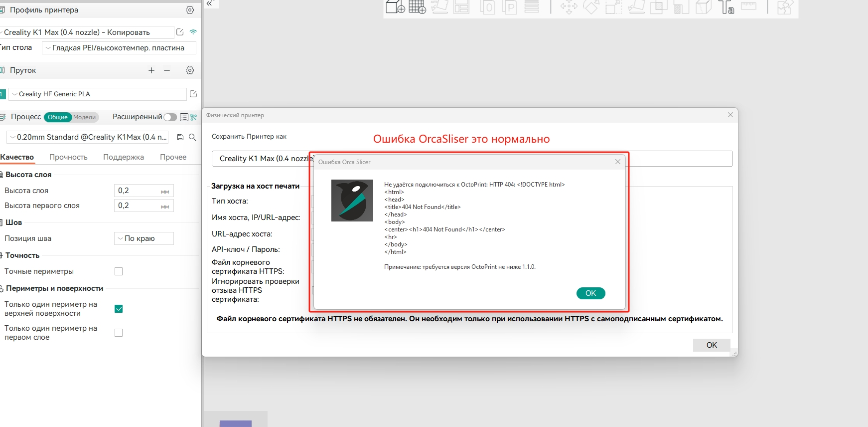Click the Шов section header

click(13, 222)
